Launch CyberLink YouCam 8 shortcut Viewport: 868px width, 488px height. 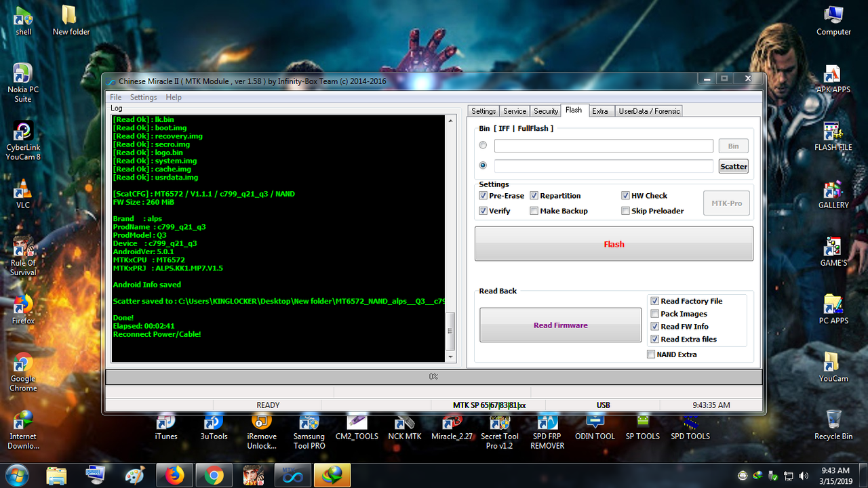coord(23,140)
